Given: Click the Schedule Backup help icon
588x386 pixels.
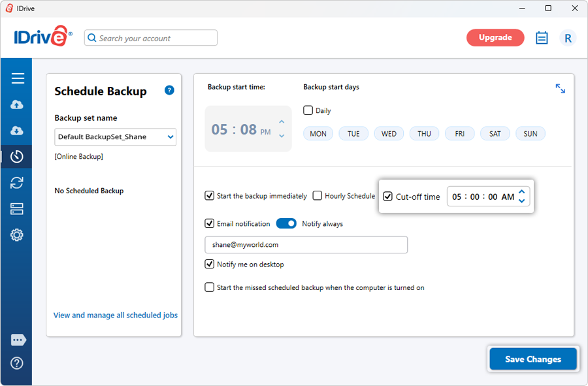Looking at the screenshot, I should [x=169, y=90].
